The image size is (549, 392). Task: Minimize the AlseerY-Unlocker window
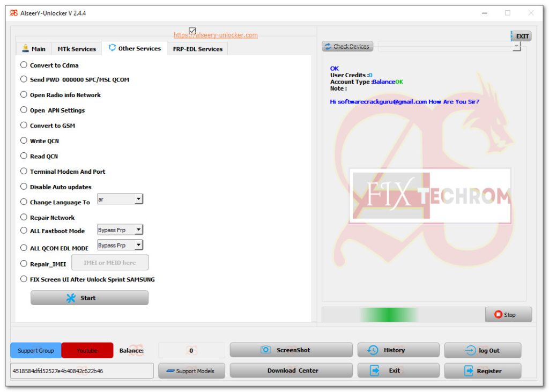pyautogui.click(x=485, y=13)
